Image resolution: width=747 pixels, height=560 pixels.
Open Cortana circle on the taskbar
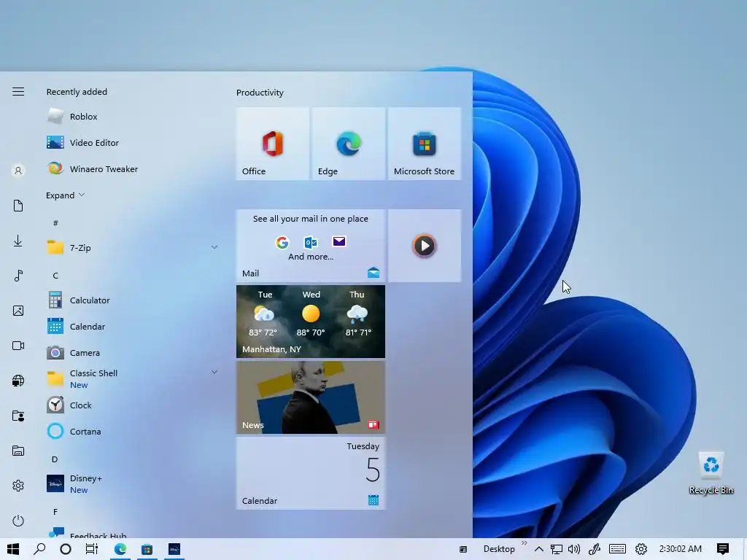[x=66, y=549]
